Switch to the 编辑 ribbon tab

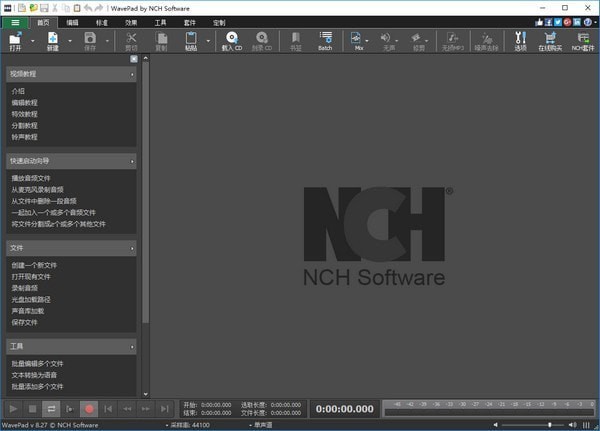(73, 20)
